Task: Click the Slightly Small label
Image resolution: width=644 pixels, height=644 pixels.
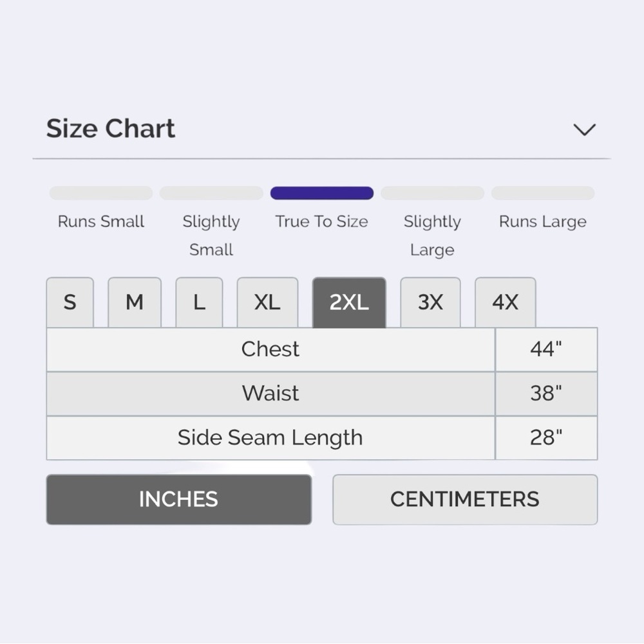Action: (x=211, y=236)
